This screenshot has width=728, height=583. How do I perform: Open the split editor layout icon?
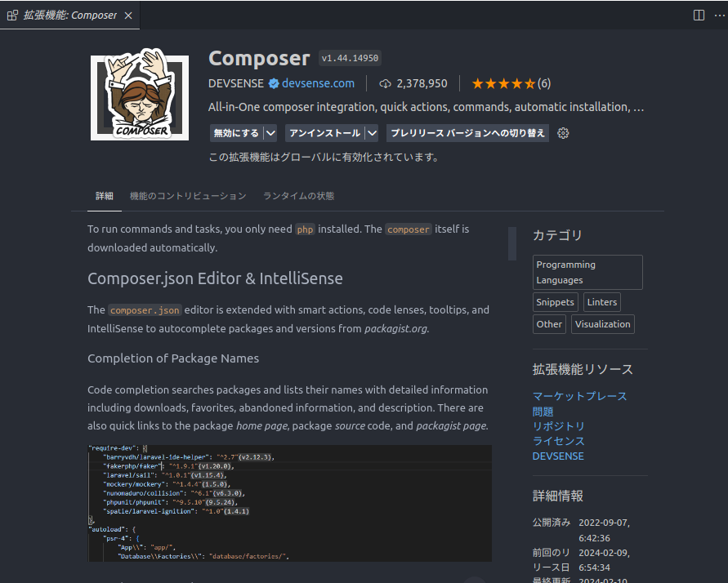699,16
